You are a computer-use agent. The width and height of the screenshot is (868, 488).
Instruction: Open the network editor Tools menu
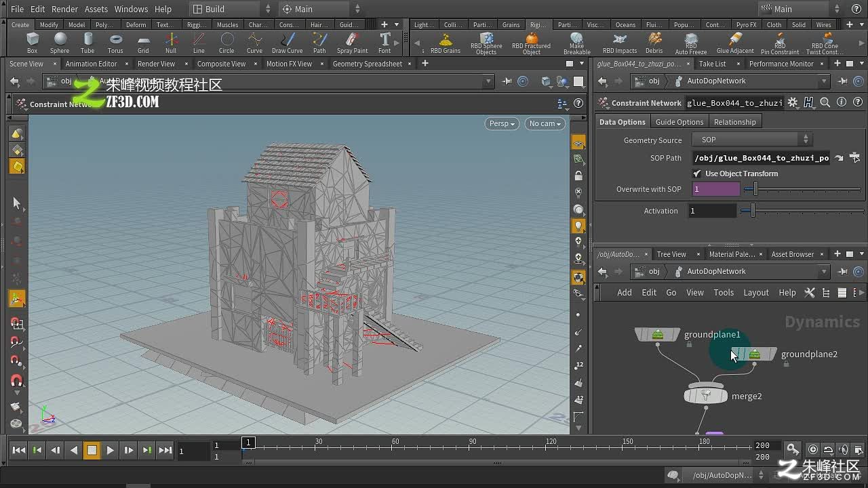tap(724, 293)
